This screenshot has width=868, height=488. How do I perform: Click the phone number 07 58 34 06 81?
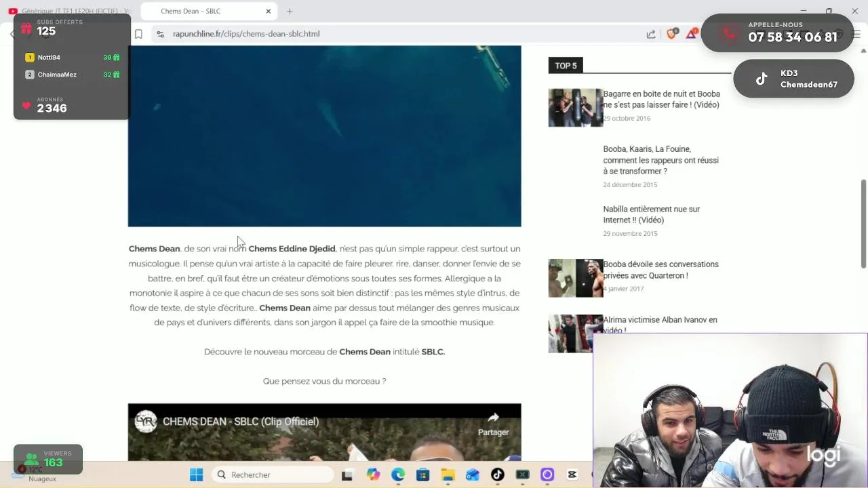coord(792,37)
